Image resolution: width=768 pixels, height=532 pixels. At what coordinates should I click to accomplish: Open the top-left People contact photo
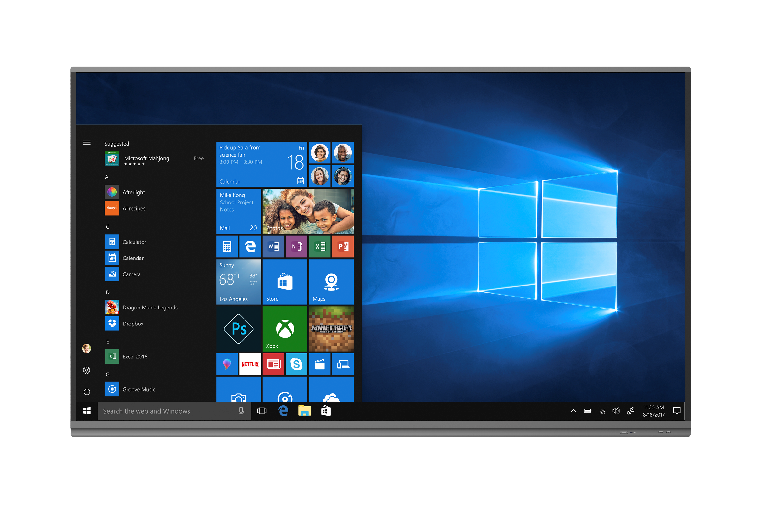tap(320, 153)
